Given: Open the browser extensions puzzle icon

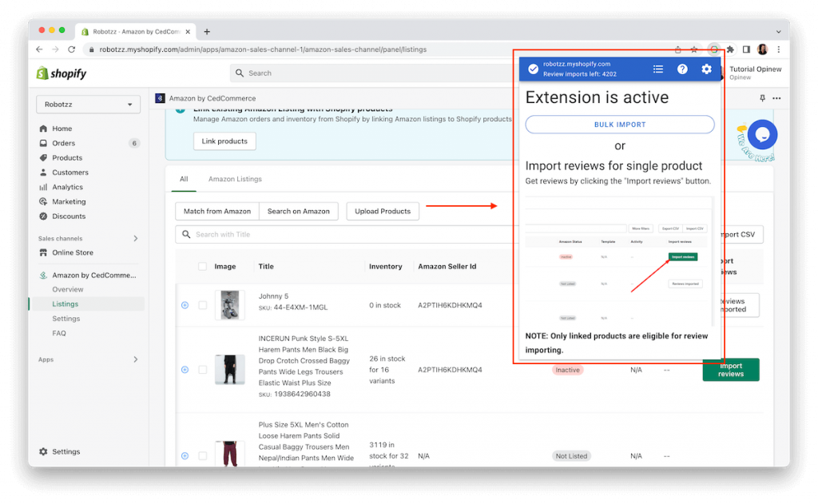Looking at the screenshot, I should click(x=730, y=50).
